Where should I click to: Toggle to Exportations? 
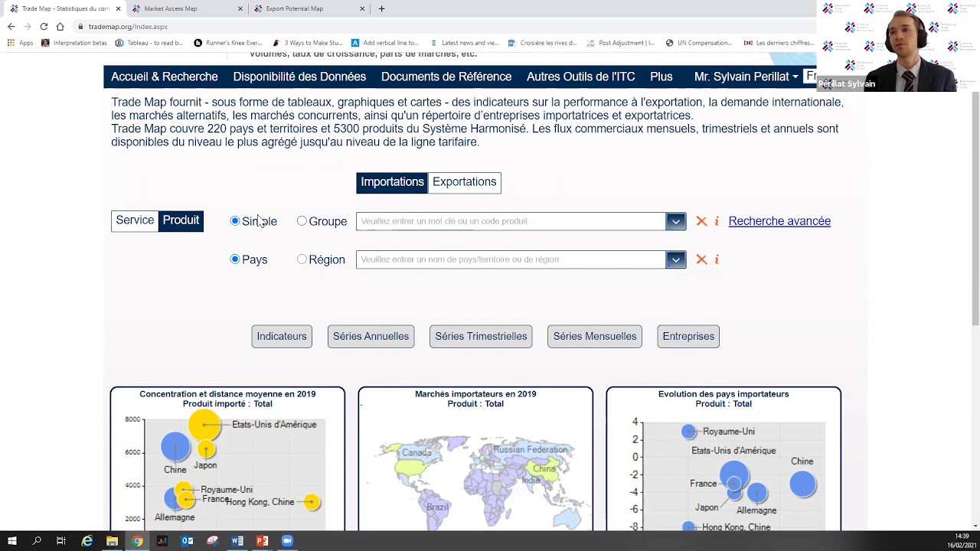click(x=465, y=182)
